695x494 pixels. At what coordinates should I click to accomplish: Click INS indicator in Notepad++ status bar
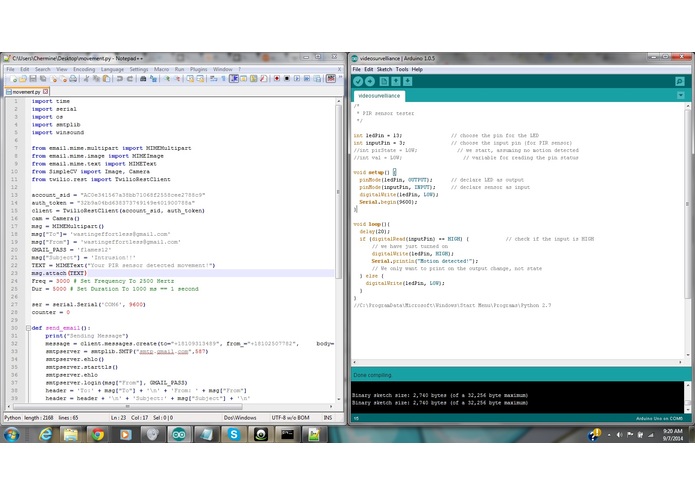coord(328,418)
